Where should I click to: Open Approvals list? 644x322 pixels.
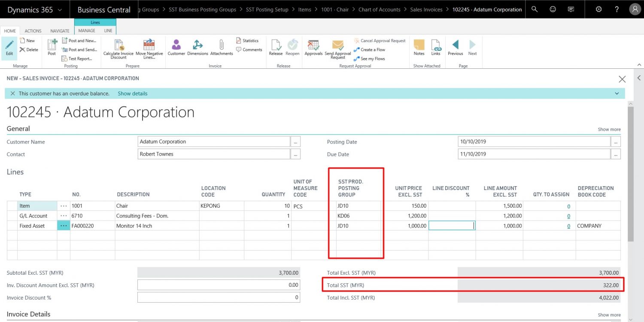313,47
